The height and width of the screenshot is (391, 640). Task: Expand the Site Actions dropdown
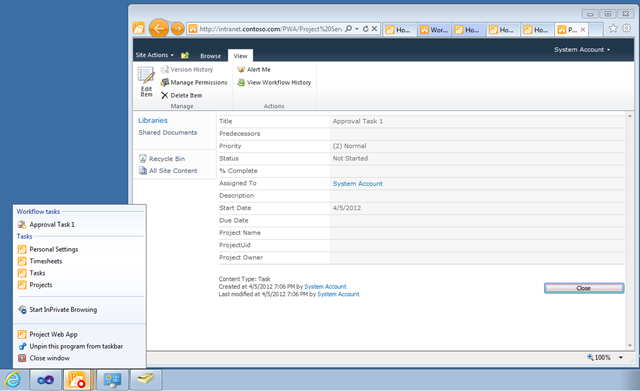tap(155, 55)
